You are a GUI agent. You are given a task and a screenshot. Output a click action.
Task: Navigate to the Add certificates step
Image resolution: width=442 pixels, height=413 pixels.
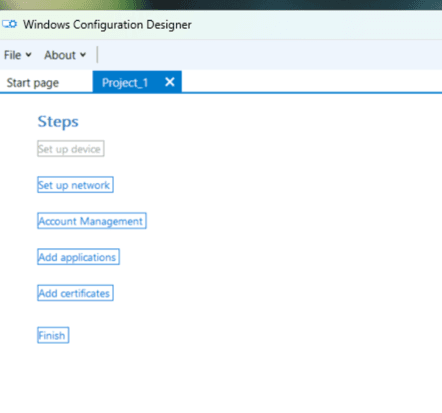pyautogui.click(x=75, y=293)
